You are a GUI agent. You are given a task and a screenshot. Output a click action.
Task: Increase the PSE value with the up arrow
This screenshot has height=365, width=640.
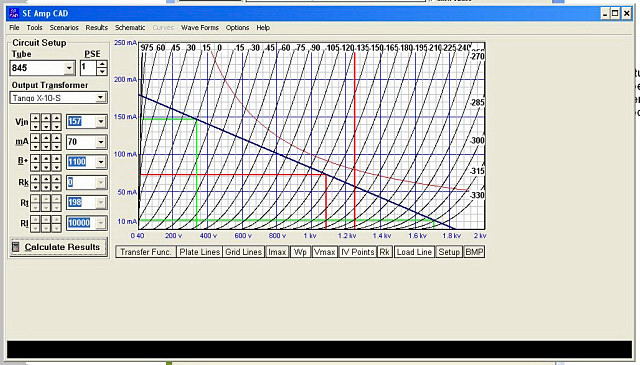point(102,64)
